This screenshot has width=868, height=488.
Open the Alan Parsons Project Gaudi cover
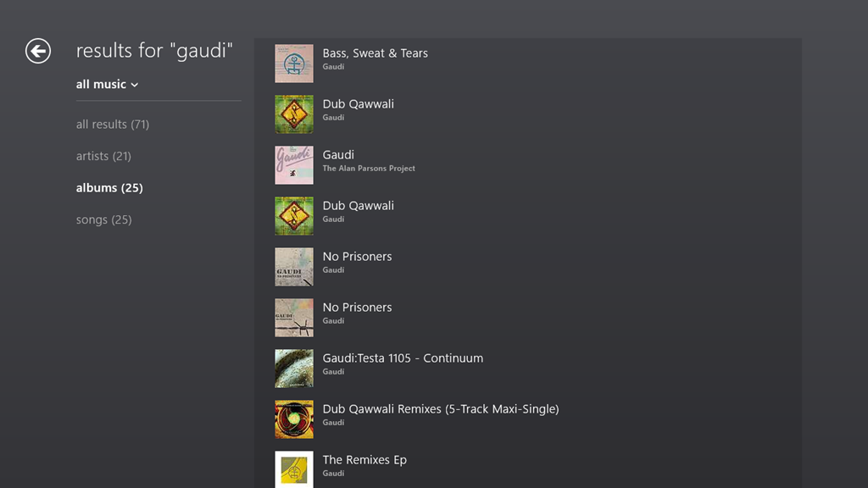click(294, 165)
